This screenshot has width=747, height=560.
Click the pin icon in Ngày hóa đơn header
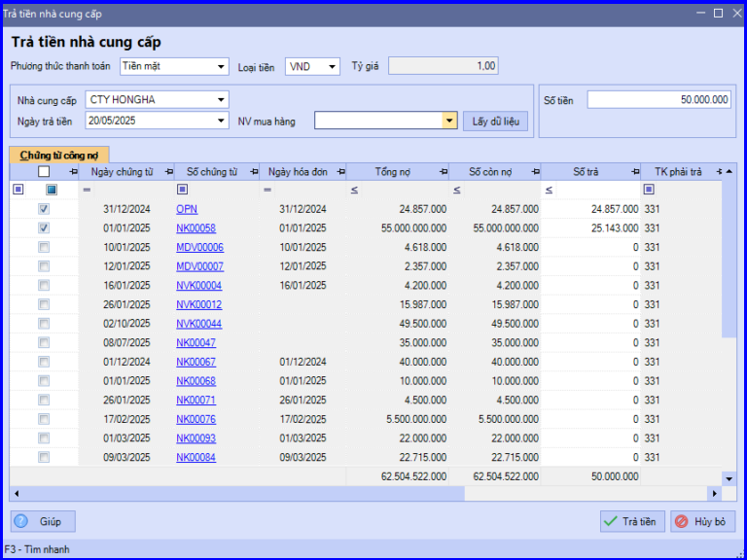pos(340,172)
